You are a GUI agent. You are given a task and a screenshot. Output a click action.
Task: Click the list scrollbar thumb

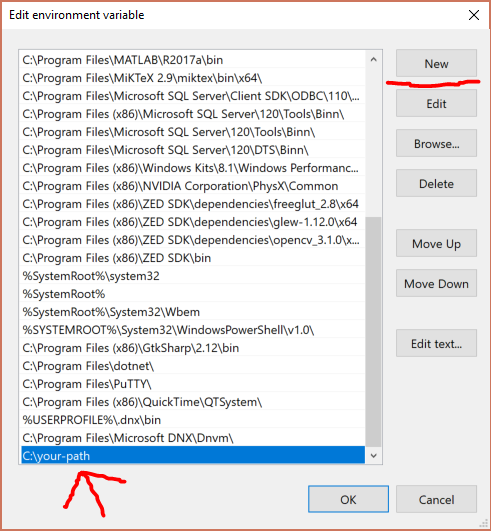373,332
